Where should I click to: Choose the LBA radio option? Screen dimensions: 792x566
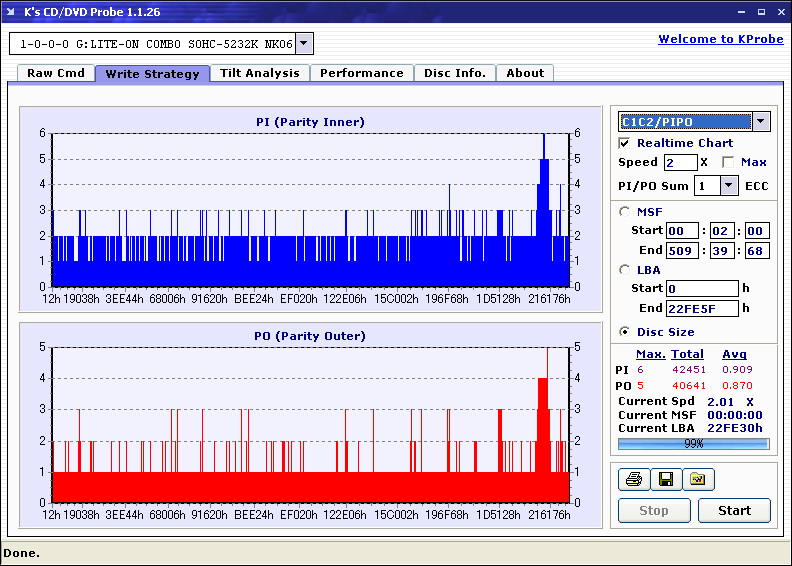click(625, 269)
